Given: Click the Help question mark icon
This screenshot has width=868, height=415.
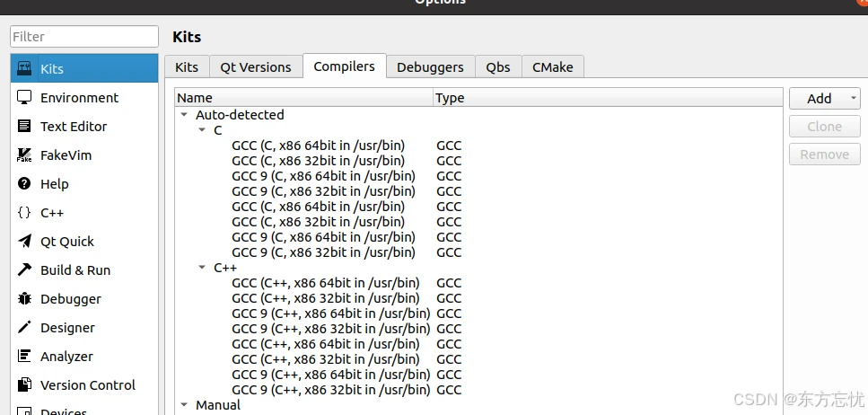Looking at the screenshot, I should point(24,184).
